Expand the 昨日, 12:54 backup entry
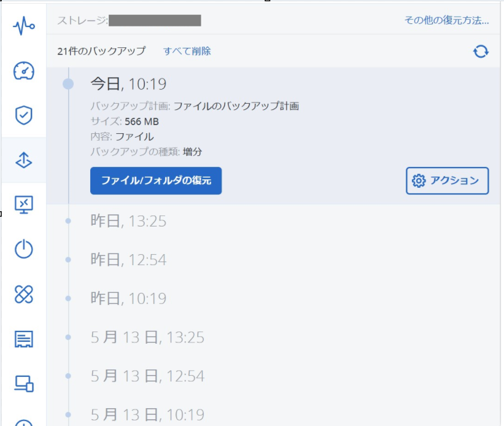Viewport: 504px width, 426px height. [x=273, y=260]
